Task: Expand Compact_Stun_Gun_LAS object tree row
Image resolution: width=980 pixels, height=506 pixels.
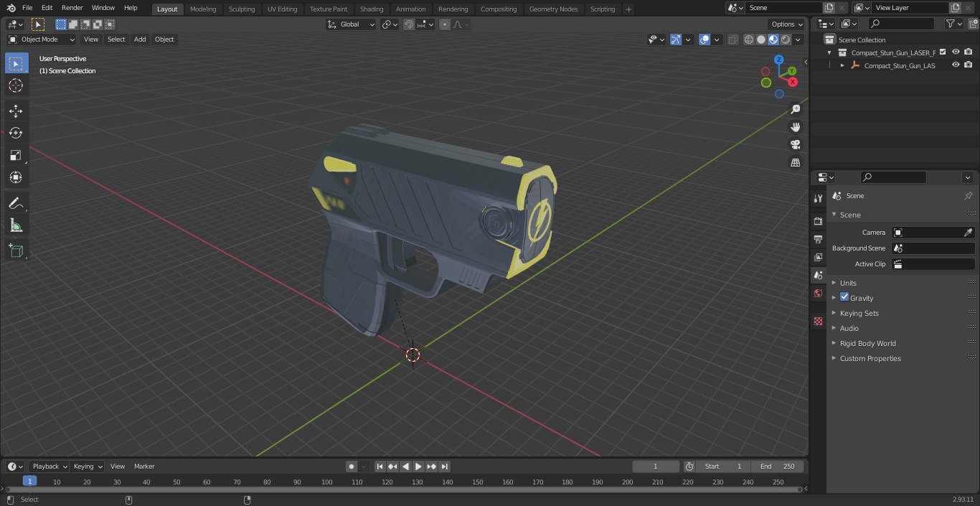Action: pyautogui.click(x=842, y=65)
